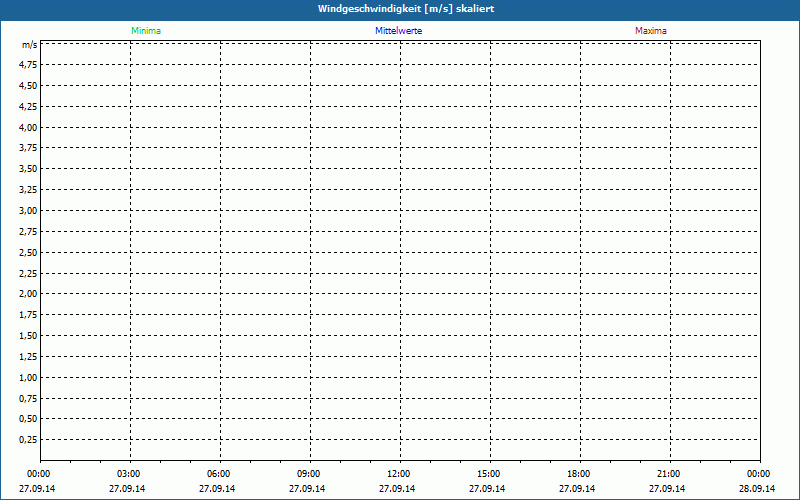Click the '3,75' y-axis value

coord(28,148)
